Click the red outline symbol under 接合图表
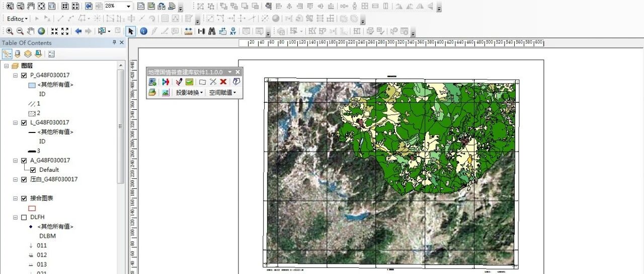Image resolution: width=644 pixels, height=274 pixels. point(32,208)
